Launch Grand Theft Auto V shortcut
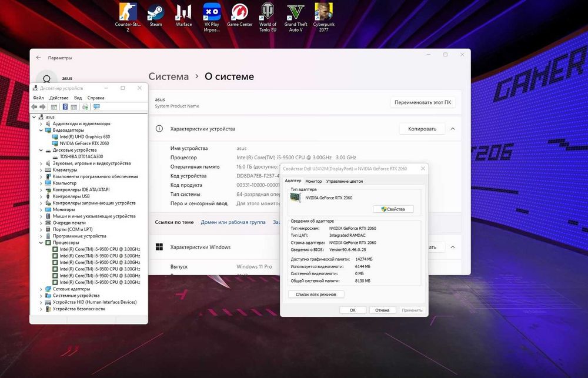This screenshot has height=378, width=588. pyautogui.click(x=296, y=17)
